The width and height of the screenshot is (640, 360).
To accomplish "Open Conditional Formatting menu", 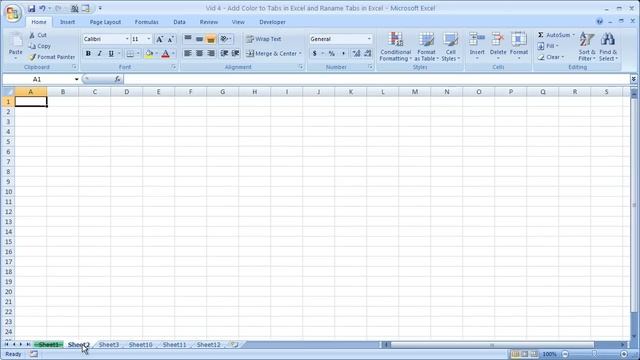I will pos(396,47).
